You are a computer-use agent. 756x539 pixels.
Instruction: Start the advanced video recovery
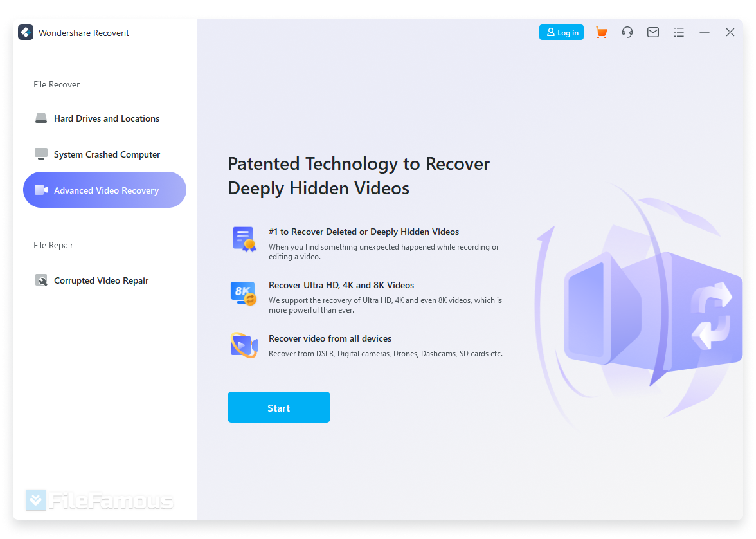tap(279, 407)
